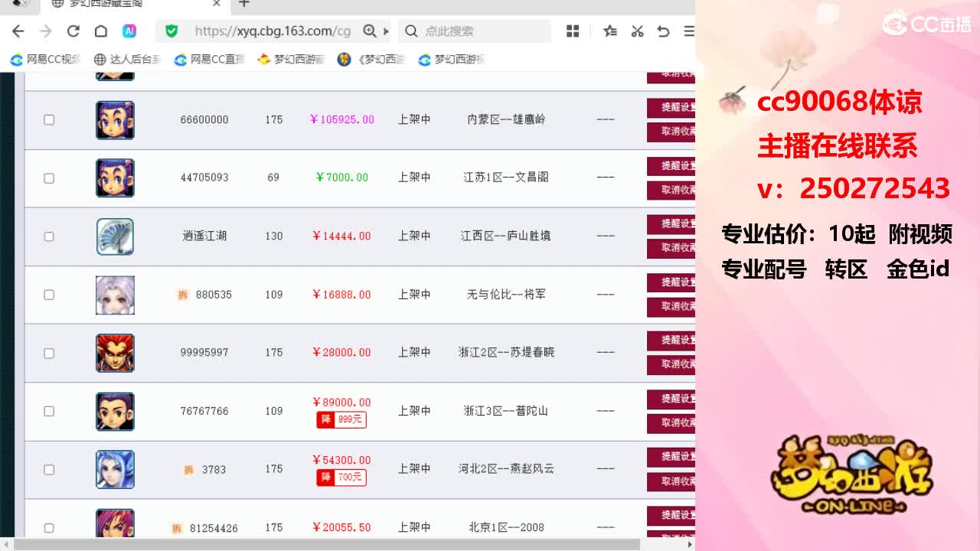Check the box for row 880535
The image size is (980, 551).
[49, 295]
